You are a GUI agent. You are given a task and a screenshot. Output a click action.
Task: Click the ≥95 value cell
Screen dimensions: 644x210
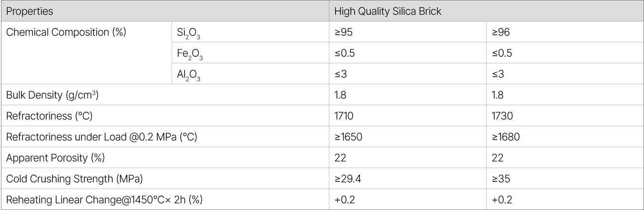click(344, 32)
